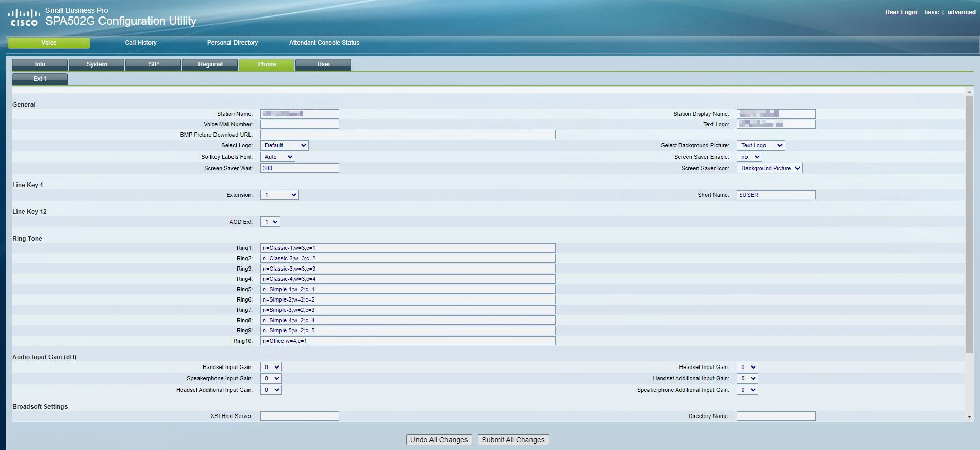Open the Handset Input Gain dropdown

coord(271,367)
